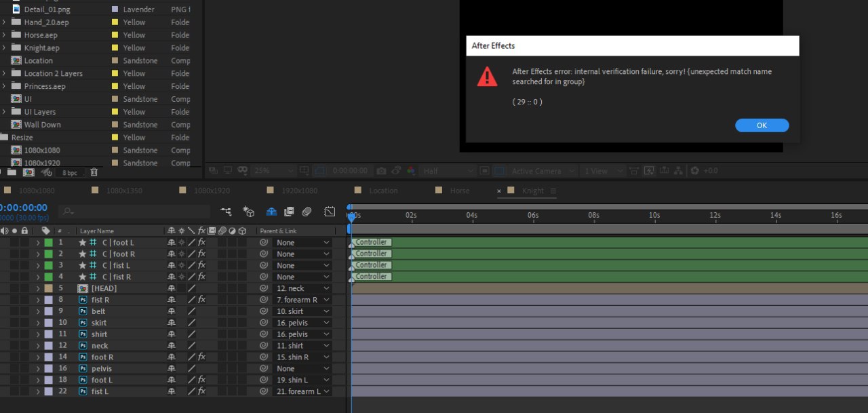
Task: Select Wall Down composition in Project panel
Action: pos(42,125)
